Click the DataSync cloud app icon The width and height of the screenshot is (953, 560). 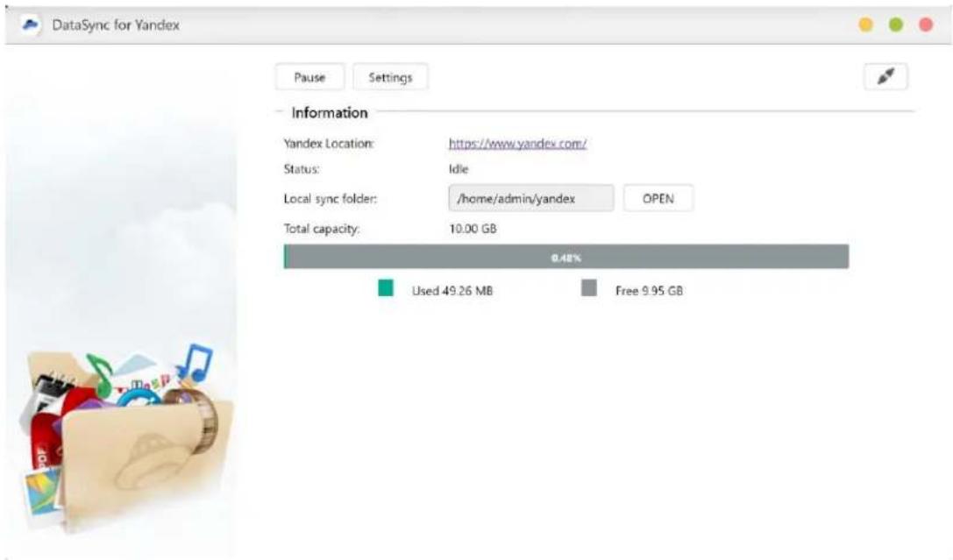pyautogui.click(x=31, y=25)
